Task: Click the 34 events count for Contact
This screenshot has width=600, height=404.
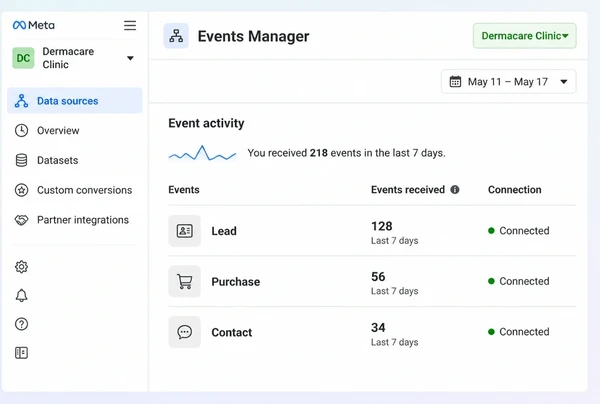Action: pyautogui.click(x=378, y=327)
